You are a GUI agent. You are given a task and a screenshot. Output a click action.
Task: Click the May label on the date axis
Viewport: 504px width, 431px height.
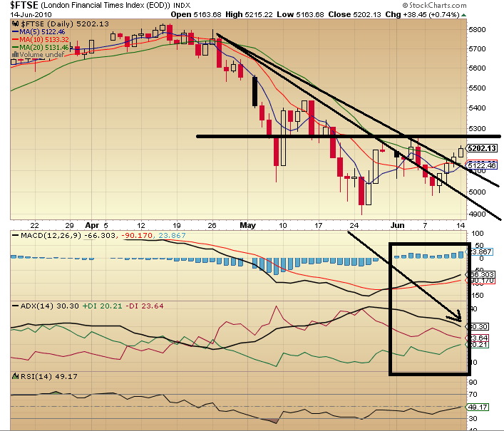tap(247, 224)
